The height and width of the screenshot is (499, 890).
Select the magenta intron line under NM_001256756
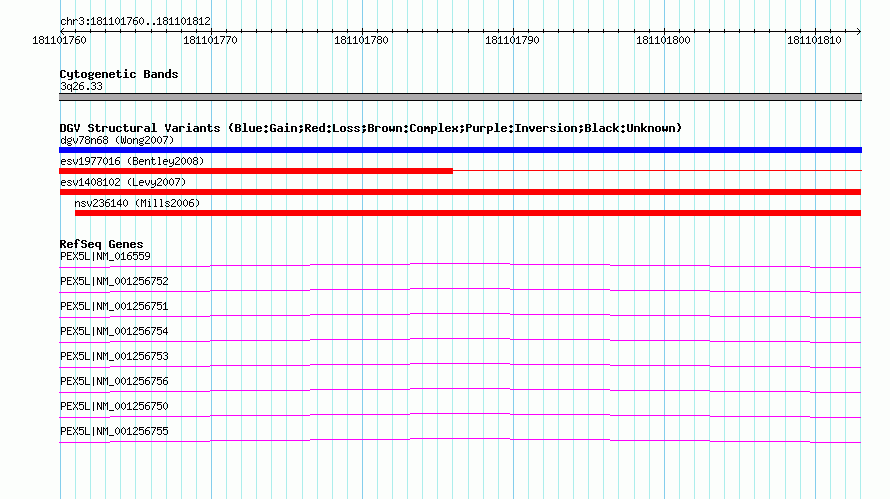(460, 388)
